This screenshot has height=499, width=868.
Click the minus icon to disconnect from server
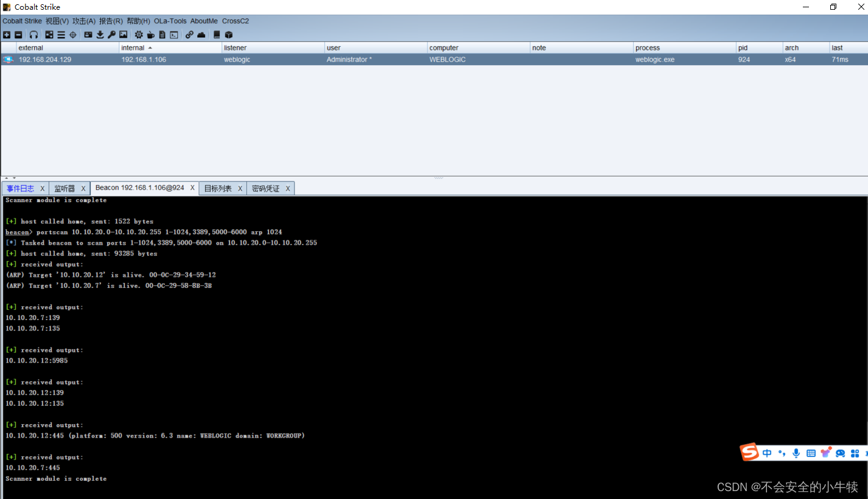18,35
